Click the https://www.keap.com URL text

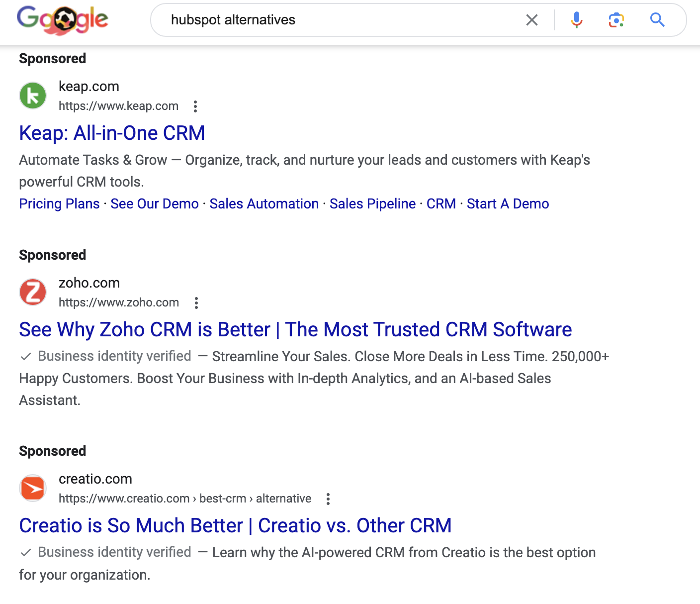[x=118, y=106]
